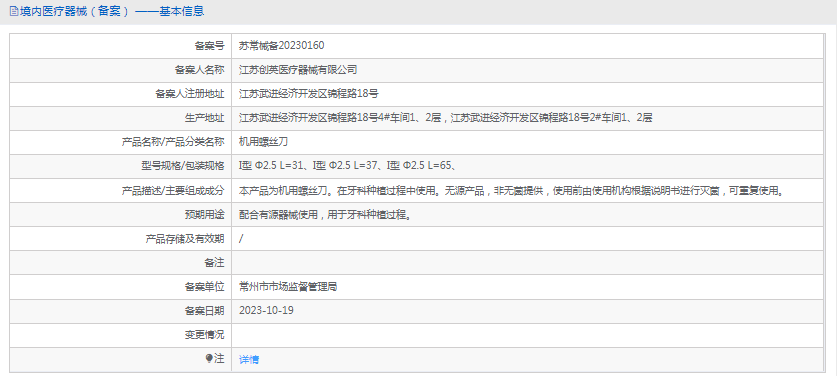The height and width of the screenshot is (376, 837).
Task: Select product name 机用螺丝刀
Action: click(264, 142)
